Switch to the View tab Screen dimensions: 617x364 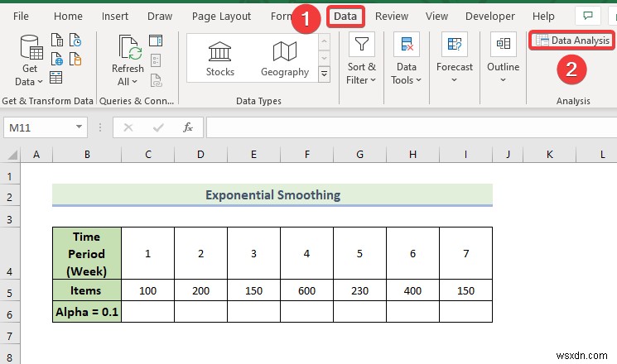point(436,16)
